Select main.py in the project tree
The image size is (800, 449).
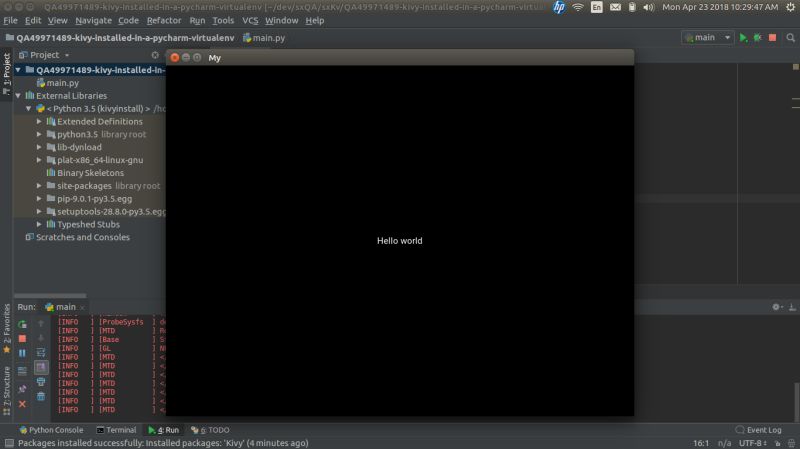[x=58, y=83]
